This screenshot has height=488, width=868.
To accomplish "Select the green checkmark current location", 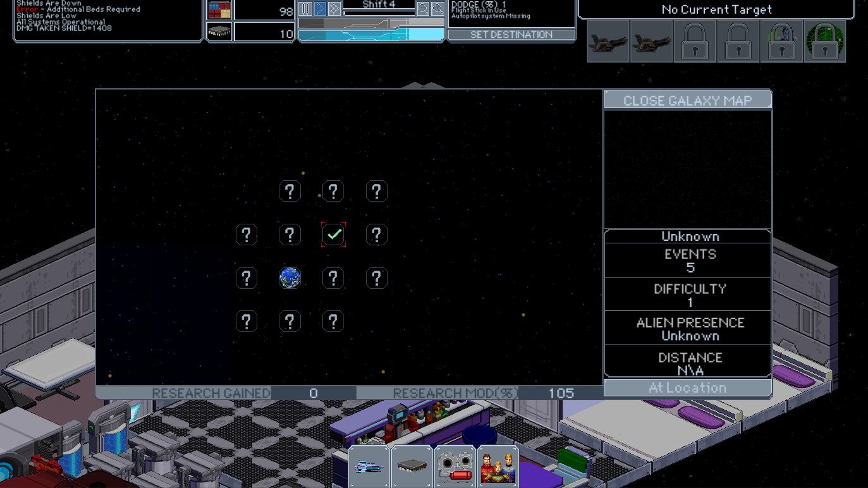I will tap(333, 235).
